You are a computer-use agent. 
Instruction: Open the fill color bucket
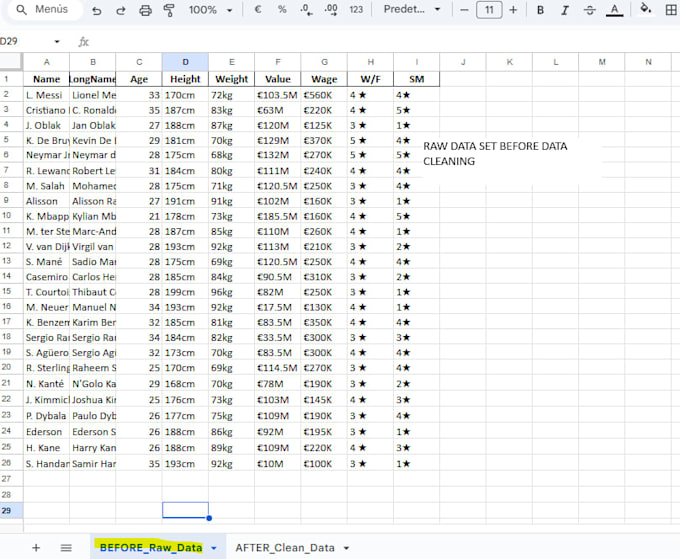click(x=646, y=8)
